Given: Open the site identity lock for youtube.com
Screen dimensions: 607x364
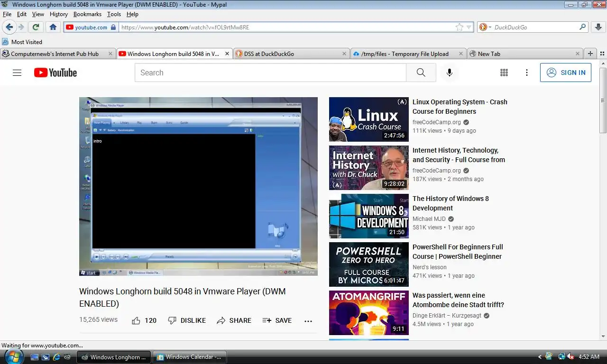Looking at the screenshot, I should 113,27.
